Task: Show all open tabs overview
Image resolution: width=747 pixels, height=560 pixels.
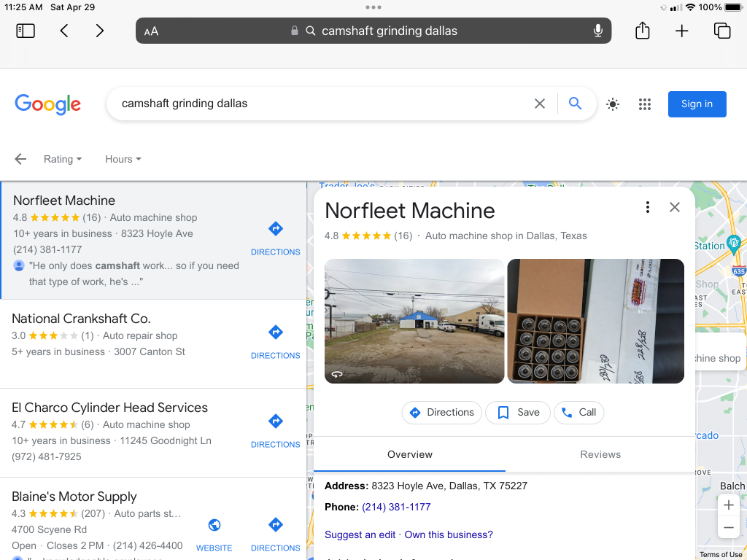Action: 721,31
